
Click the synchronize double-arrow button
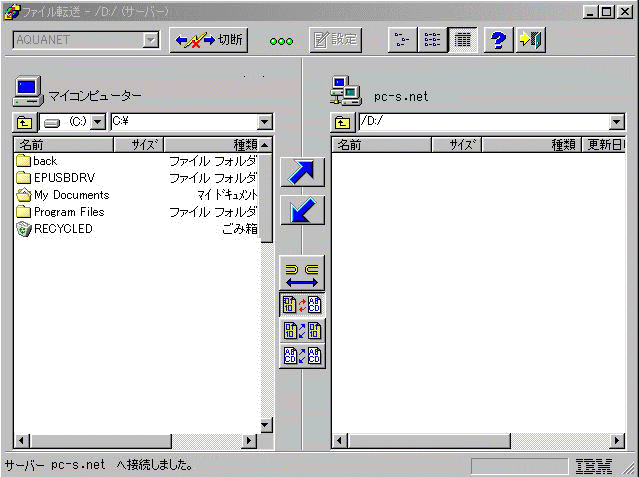pos(302,273)
